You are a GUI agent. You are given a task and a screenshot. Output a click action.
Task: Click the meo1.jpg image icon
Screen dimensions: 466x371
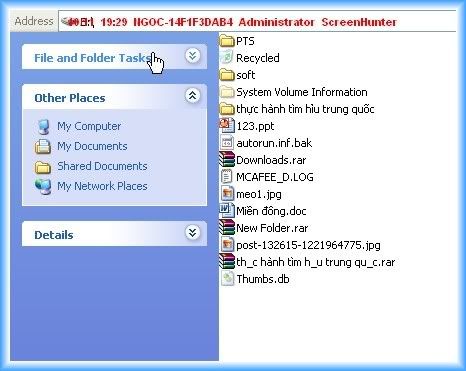click(227, 194)
